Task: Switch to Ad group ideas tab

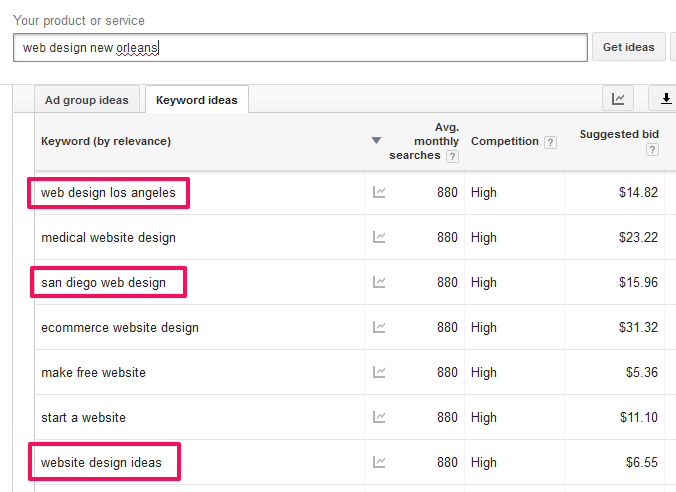Action: click(87, 100)
